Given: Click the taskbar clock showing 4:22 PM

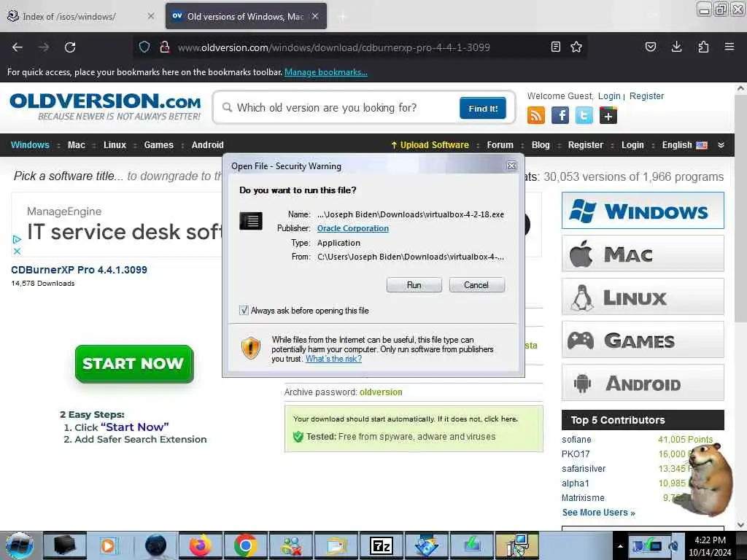Looking at the screenshot, I should click(710, 546).
